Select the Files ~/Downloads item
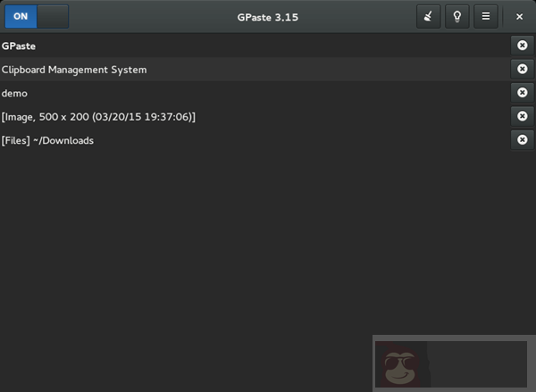Screen dimensions: 536x392 (x=48, y=140)
